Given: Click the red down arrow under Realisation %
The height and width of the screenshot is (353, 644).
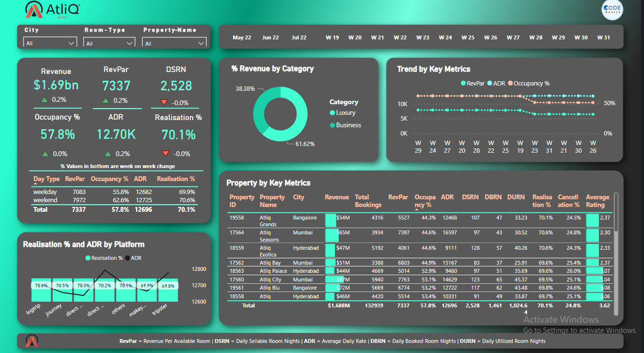Looking at the screenshot, I should (166, 154).
